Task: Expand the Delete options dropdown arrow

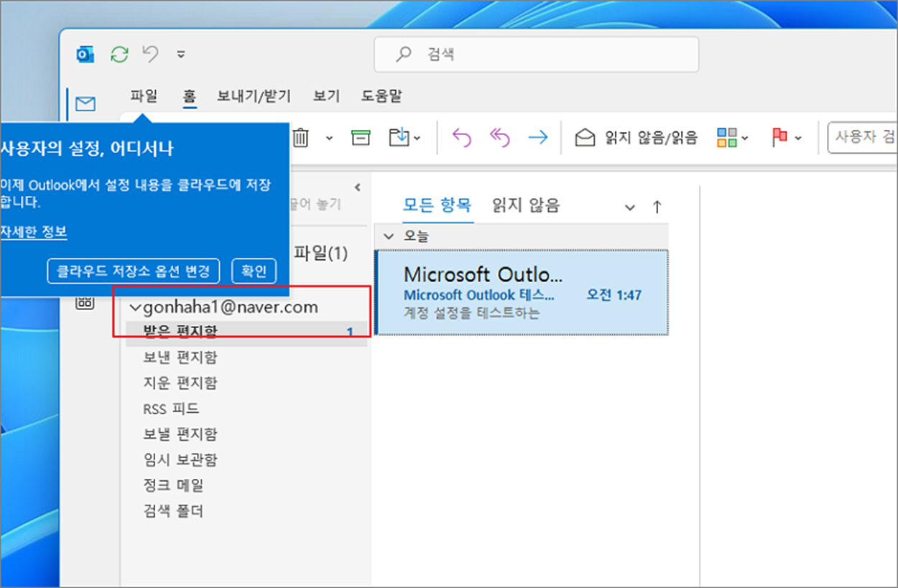Action: pyautogui.click(x=329, y=138)
